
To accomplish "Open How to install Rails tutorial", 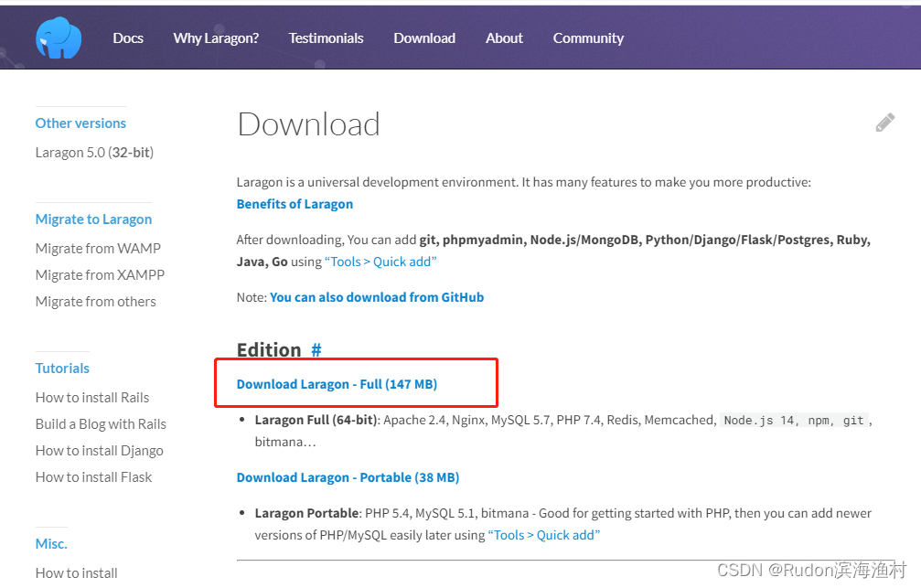I will point(92,398).
